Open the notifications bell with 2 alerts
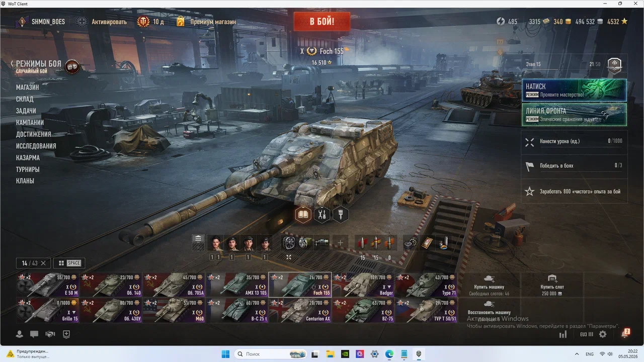The height and width of the screenshot is (362, 644). point(625,333)
